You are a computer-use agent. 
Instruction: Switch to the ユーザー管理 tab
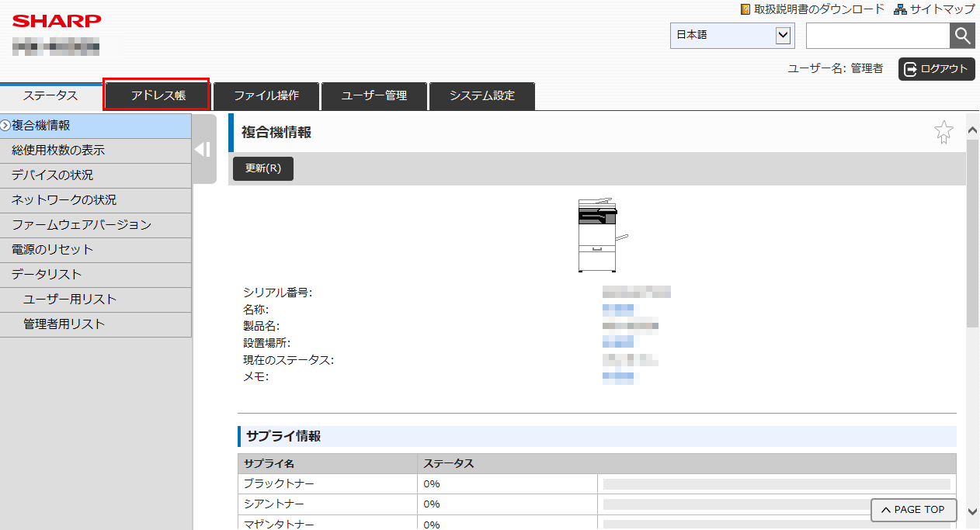point(374,96)
